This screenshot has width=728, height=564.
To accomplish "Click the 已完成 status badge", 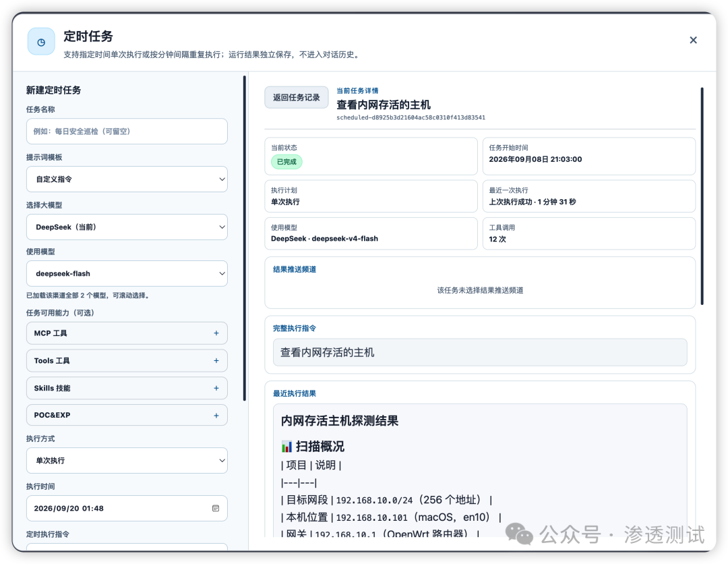I will point(286,162).
